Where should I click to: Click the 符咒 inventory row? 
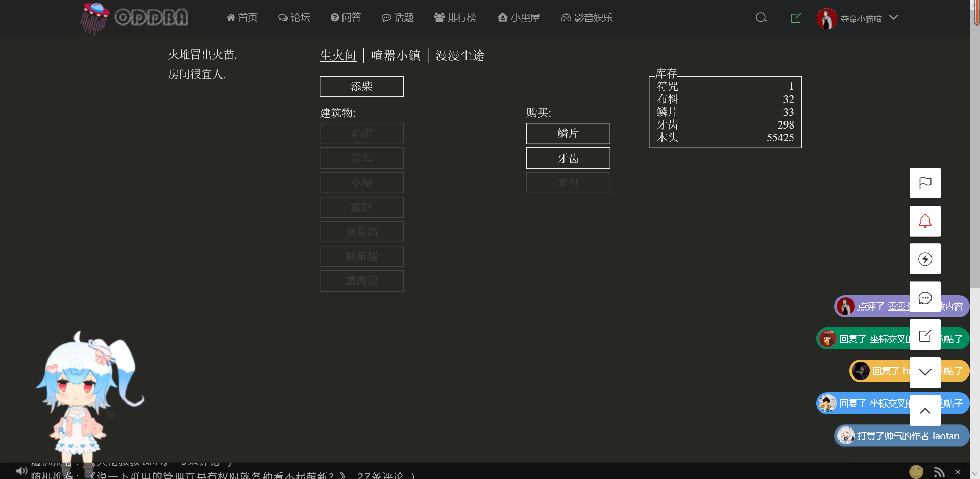click(725, 86)
